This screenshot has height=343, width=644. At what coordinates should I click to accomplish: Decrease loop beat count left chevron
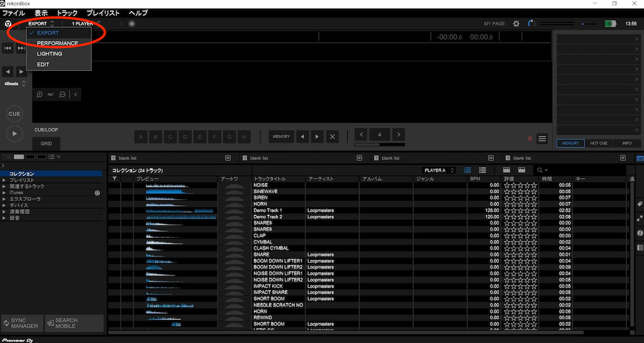tap(362, 135)
